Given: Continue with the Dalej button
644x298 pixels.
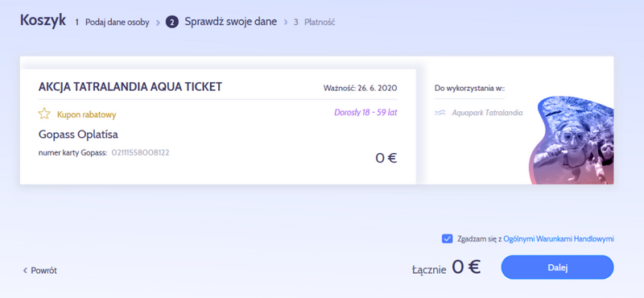Looking at the screenshot, I should 557,267.
